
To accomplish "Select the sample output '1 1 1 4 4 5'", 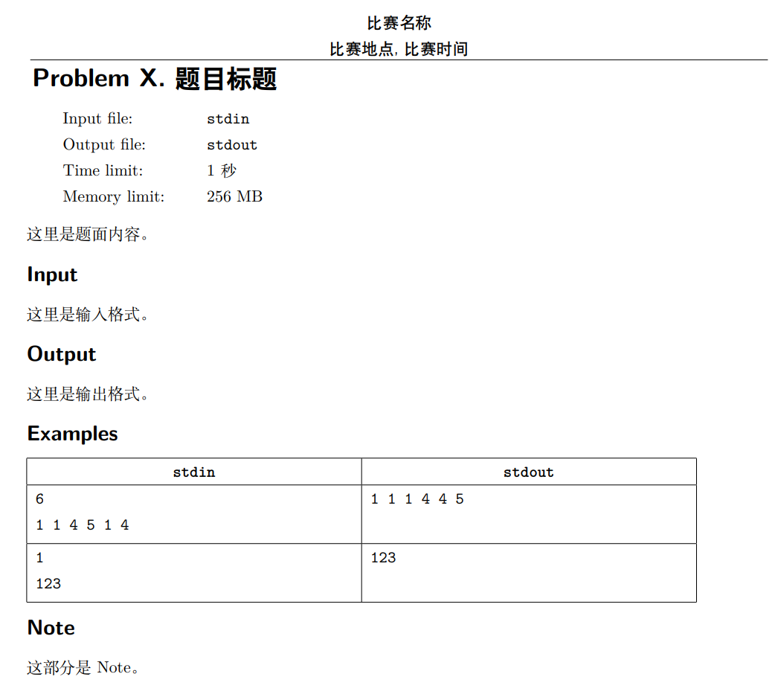I will click(417, 499).
